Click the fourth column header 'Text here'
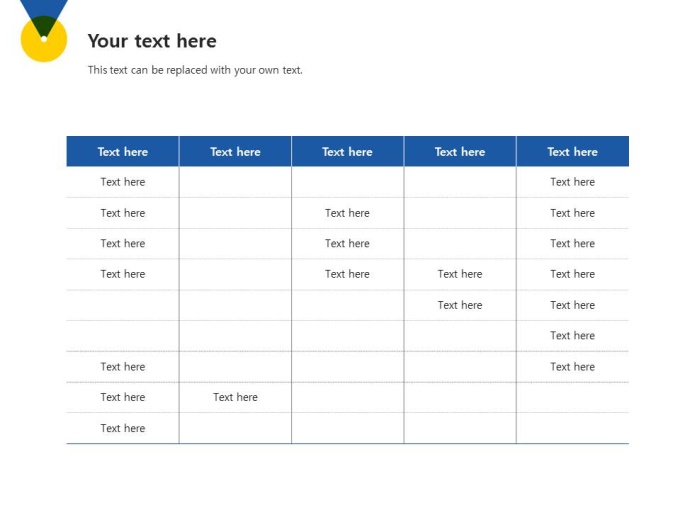Screen dimensions: 680x510 (460, 152)
